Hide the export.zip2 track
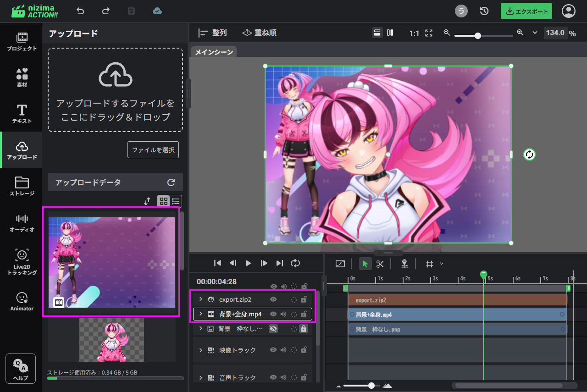Image resolution: width=587 pixels, height=392 pixels. point(273,299)
